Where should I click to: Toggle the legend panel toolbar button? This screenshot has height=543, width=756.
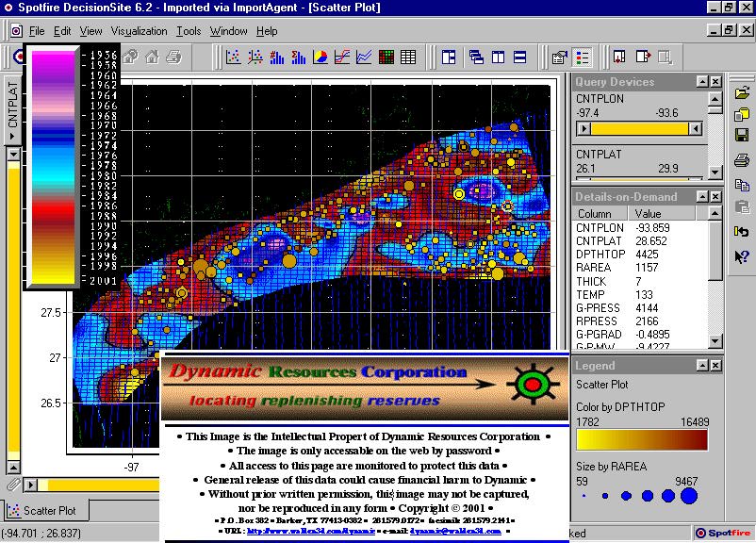[583, 58]
